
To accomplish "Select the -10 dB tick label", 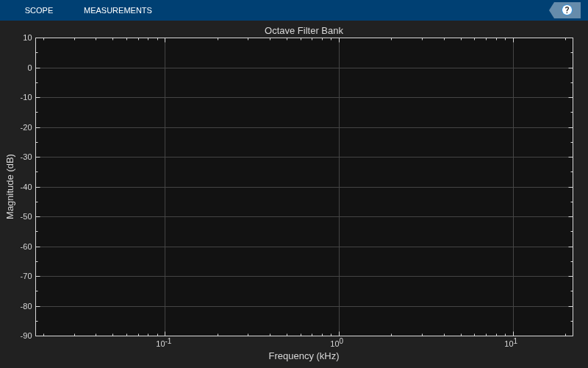I will [26, 98].
